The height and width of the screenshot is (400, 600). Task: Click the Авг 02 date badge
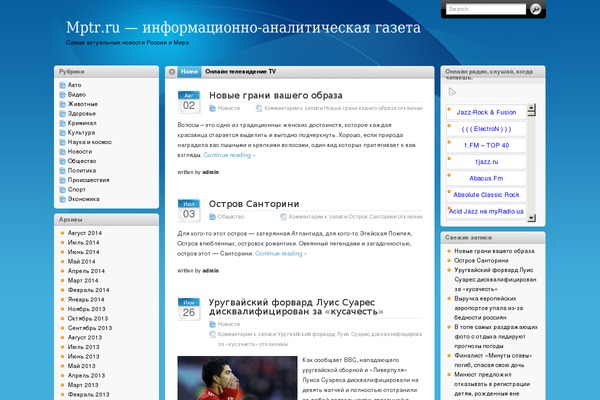coord(189,102)
